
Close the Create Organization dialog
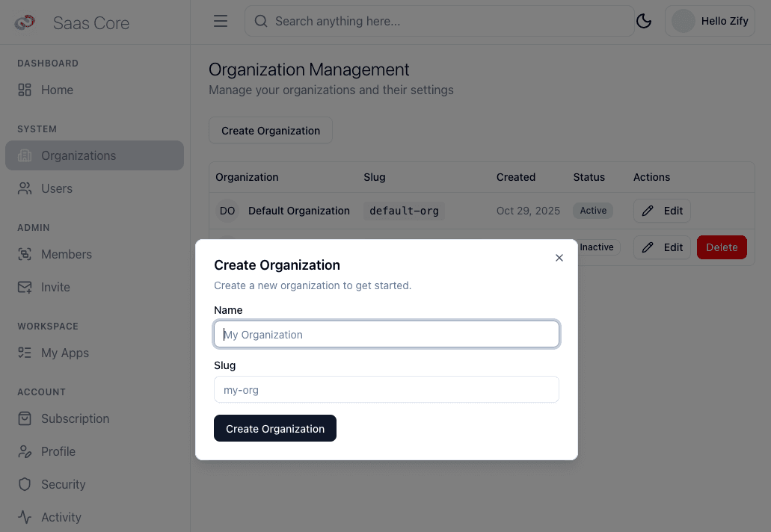[559, 258]
